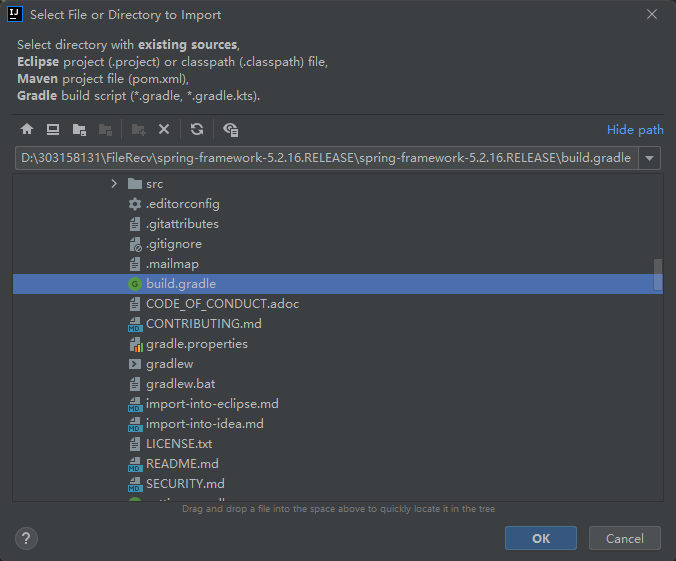Select import-into-eclipse.md
The width and height of the screenshot is (676, 561).
pos(338,404)
